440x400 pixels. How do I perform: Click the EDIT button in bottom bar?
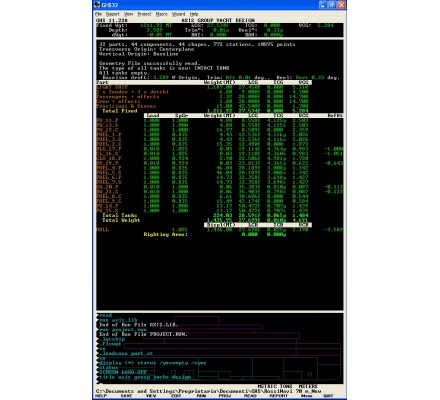pos(176,396)
